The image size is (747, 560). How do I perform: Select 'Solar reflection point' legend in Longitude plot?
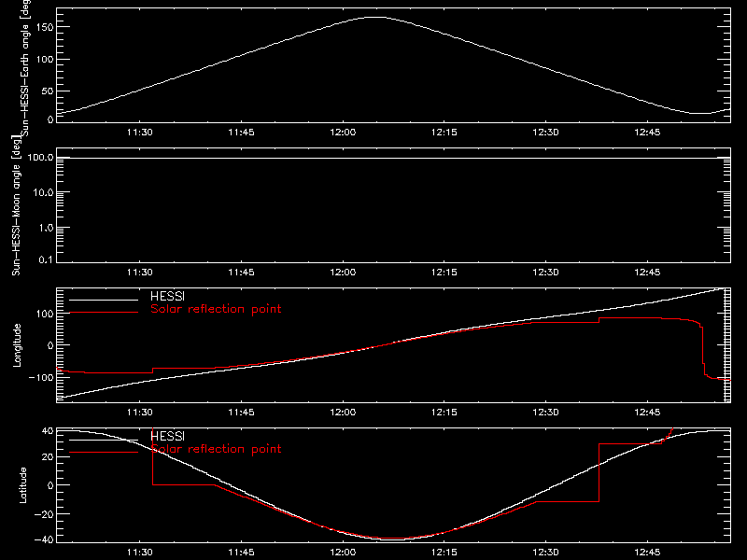[x=216, y=309]
